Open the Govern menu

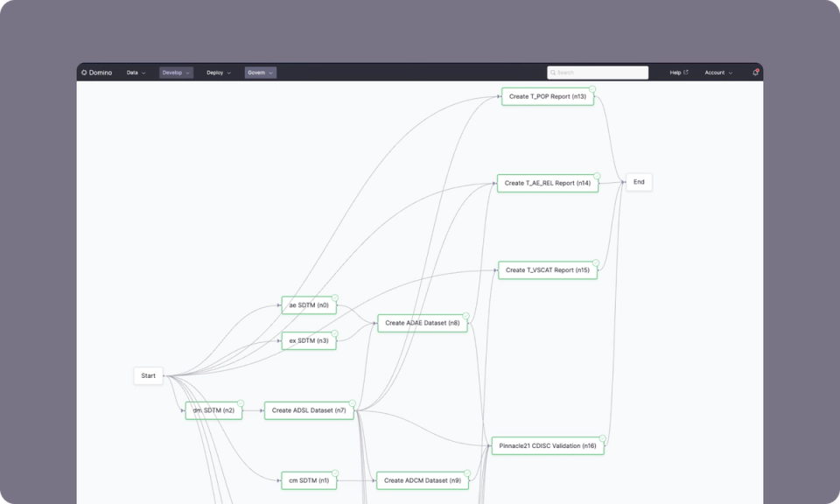260,73
